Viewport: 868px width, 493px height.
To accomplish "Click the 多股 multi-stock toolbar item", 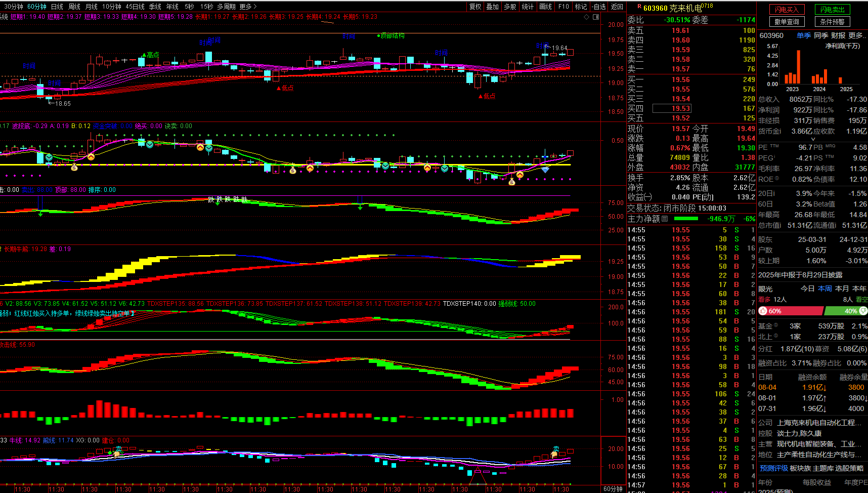I will click(x=510, y=7).
